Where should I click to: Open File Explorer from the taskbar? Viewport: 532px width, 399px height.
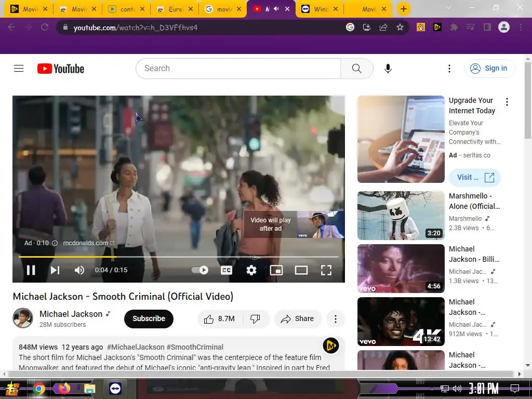point(89,389)
